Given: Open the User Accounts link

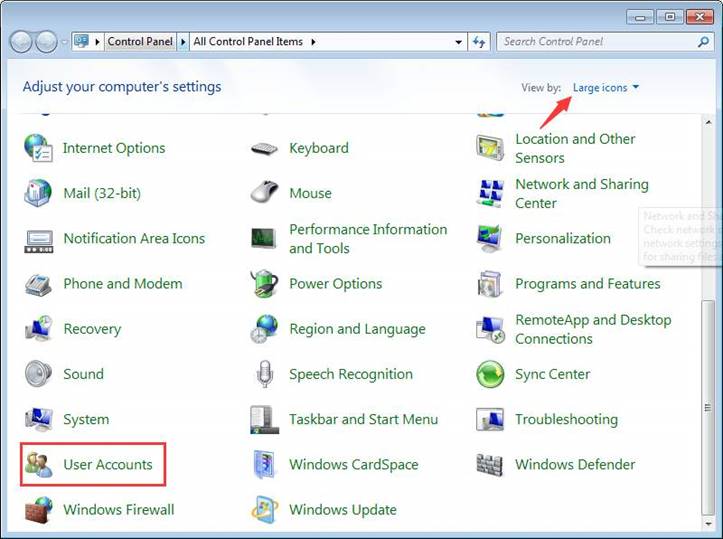Looking at the screenshot, I should coord(108,464).
